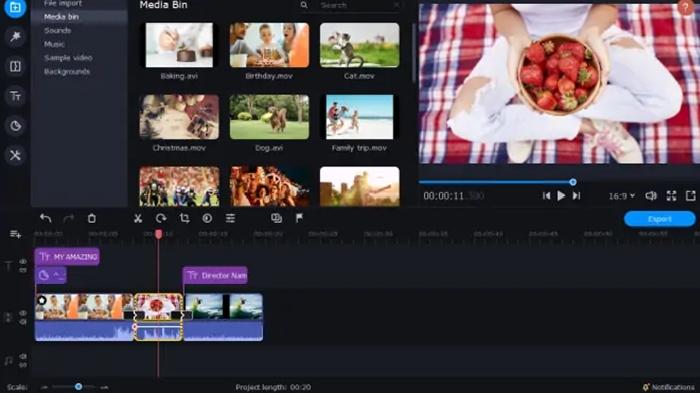This screenshot has width=700, height=393.
Task: Select Backgrounds category
Action: [67, 71]
